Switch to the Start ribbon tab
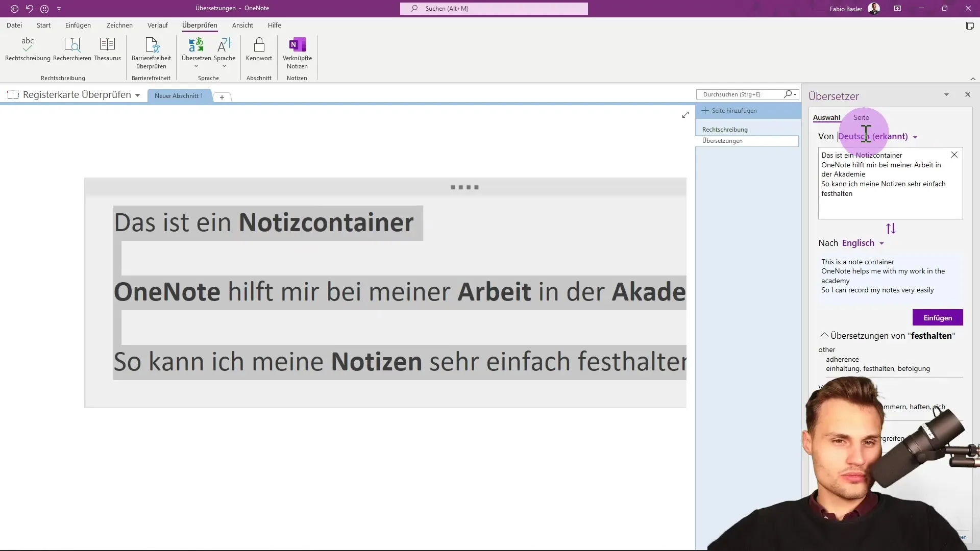Viewport: 980px width, 551px height. coord(43,25)
